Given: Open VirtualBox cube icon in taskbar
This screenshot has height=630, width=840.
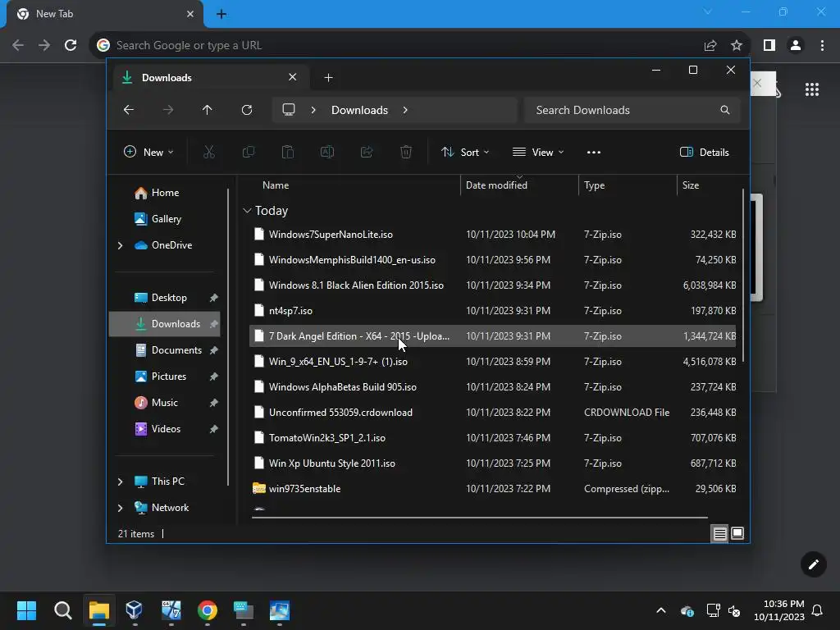Looking at the screenshot, I should [x=134, y=610].
